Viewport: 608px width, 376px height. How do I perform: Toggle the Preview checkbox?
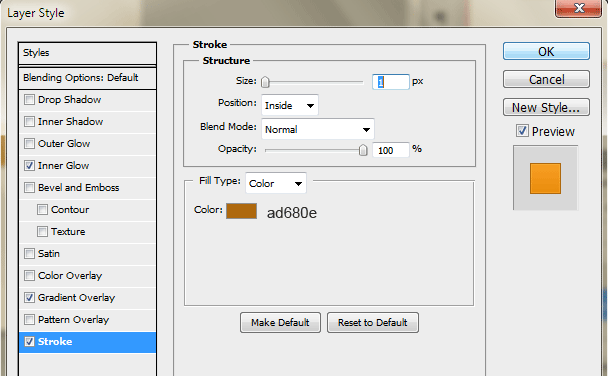(x=522, y=131)
